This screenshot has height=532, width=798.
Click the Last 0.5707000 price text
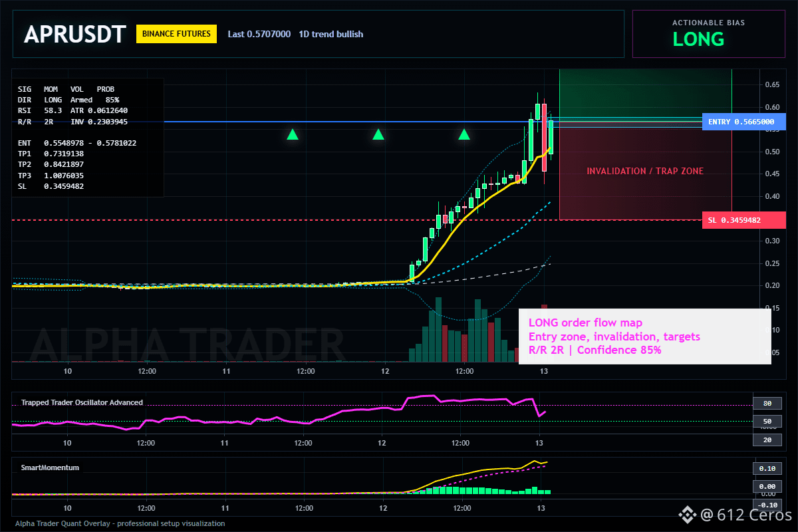click(x=259, y=34)
